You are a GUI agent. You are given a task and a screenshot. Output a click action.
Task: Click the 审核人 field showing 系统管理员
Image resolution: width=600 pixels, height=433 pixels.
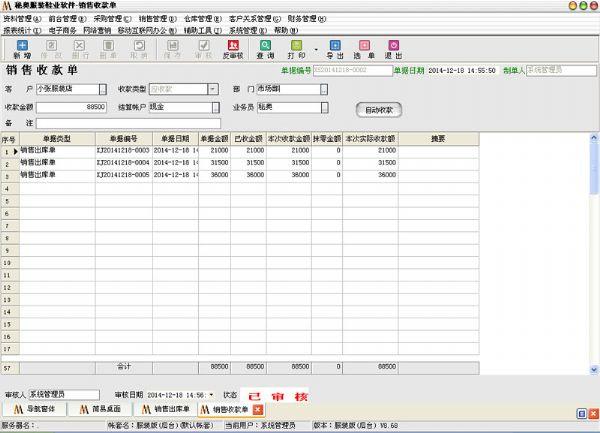tap(64, 395)
